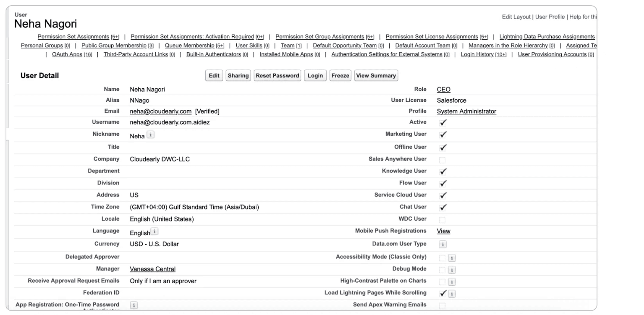Click Edit Layout link

click(x=516, y=17)
